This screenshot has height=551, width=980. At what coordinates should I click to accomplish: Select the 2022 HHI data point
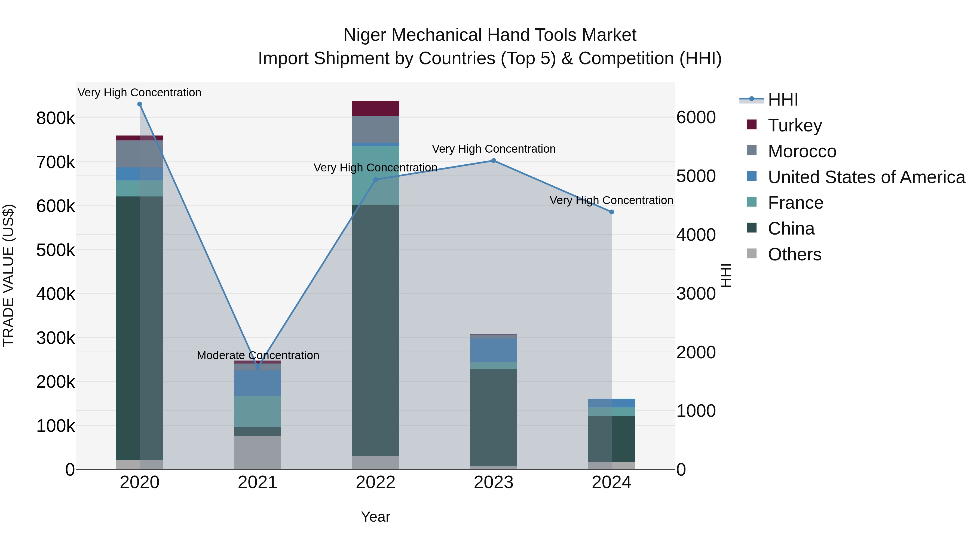tap(375, 180)
